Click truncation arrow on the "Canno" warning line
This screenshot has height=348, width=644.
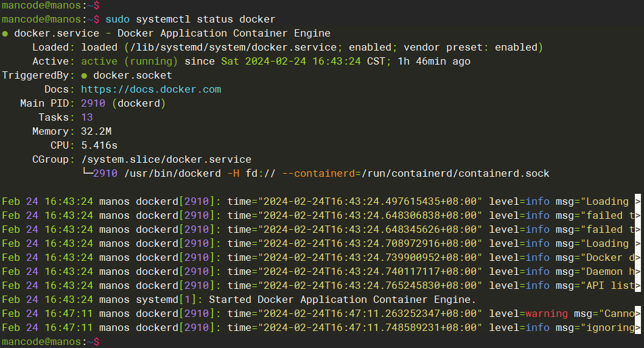638,314
